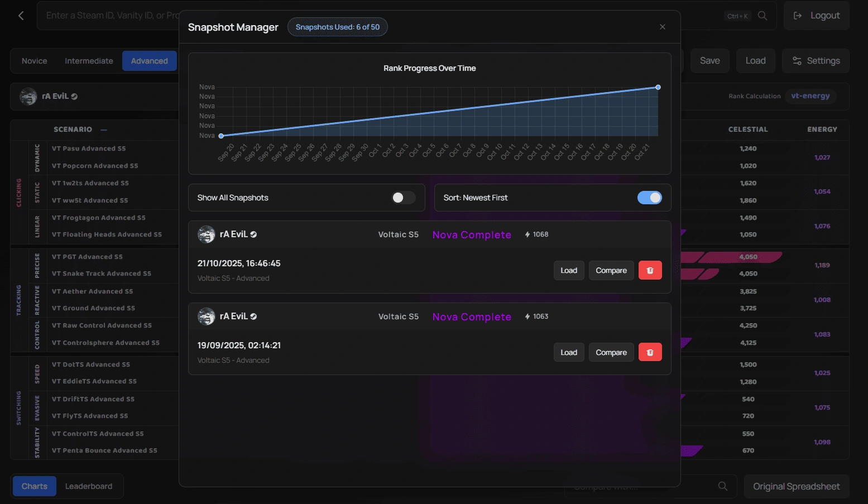
Task: Enable the Show All Snapshots toggle
Action: pos(403,198)
